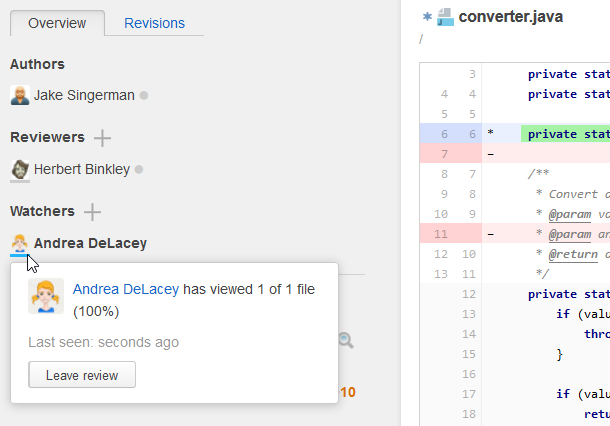Click the magnifier search icon

click(346, 341)
